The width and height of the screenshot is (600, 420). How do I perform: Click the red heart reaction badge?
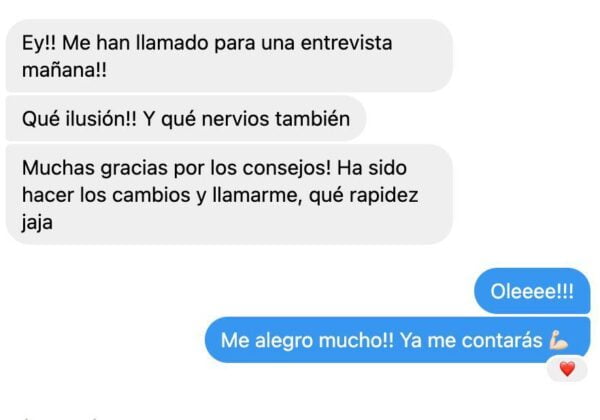coord(567,369)
